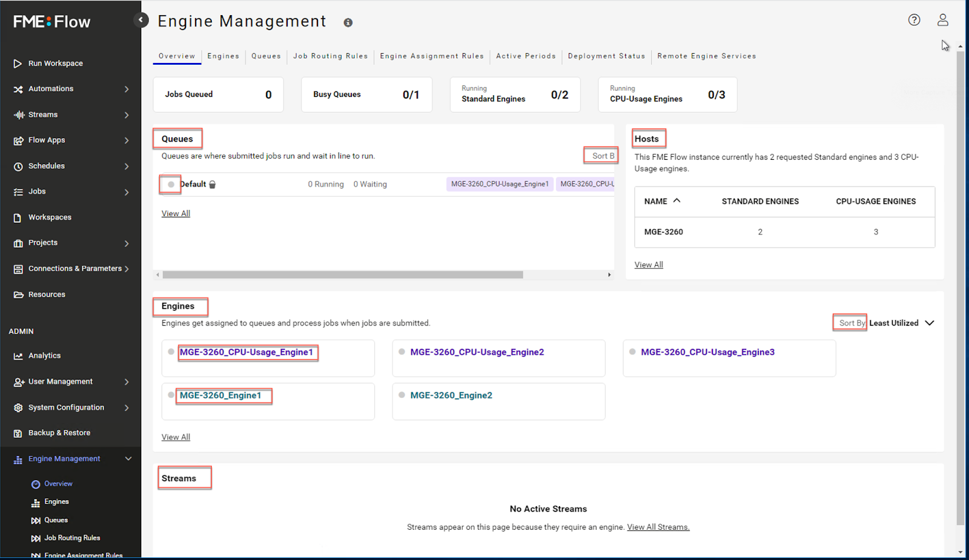Expand the System Configuration menu chevron
Screen dimensions: 969x560
127,408
